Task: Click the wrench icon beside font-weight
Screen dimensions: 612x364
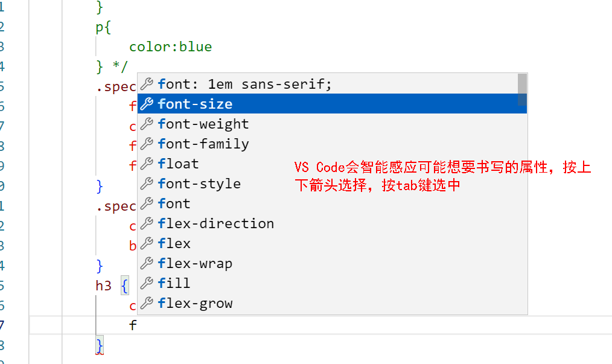Action: pyautogui.click(x=146, y=124)
